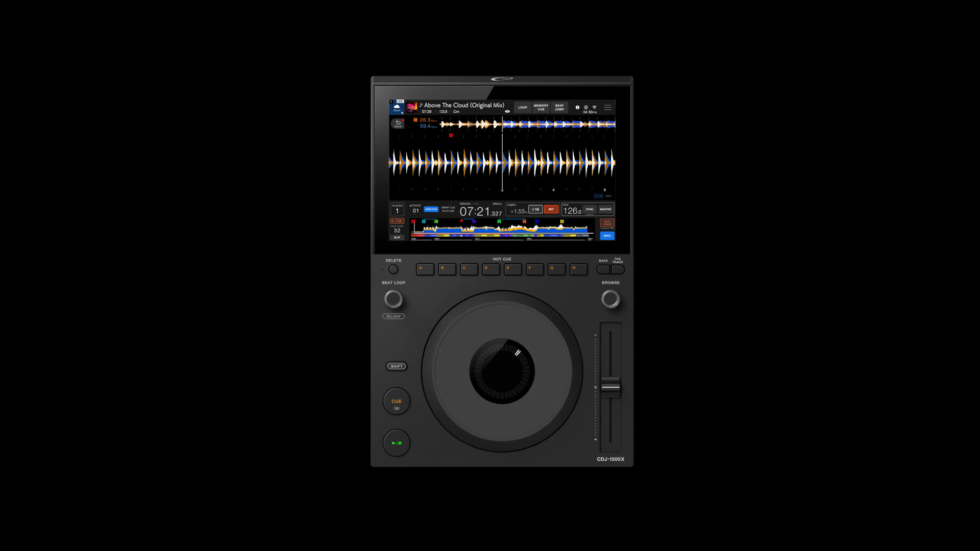Toggle VINYL mode button
This screenshot has width=980, height=551.
click(607, 236)
